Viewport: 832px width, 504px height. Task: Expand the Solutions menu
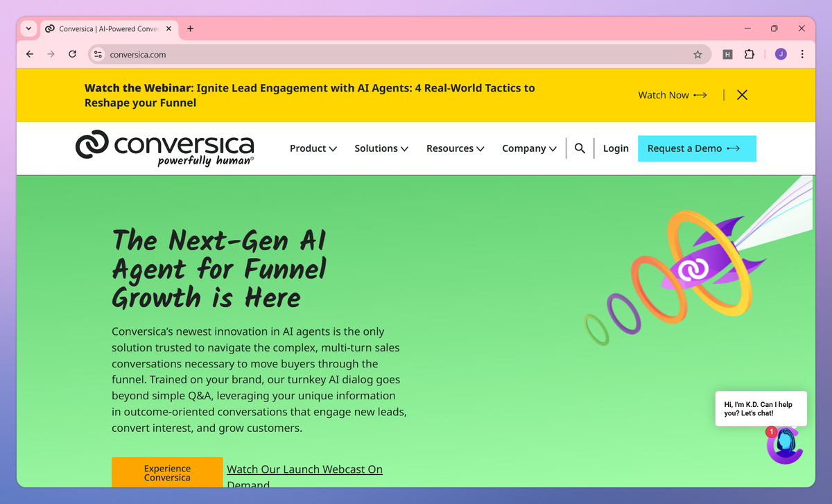[381, 148]
